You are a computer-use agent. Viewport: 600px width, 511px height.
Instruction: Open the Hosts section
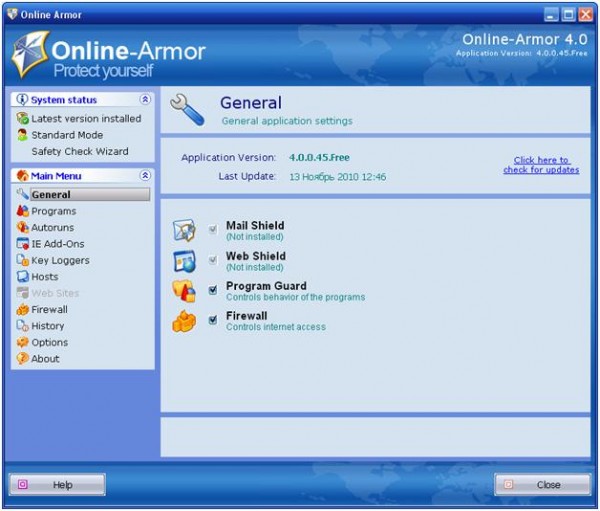pos(45,277)
